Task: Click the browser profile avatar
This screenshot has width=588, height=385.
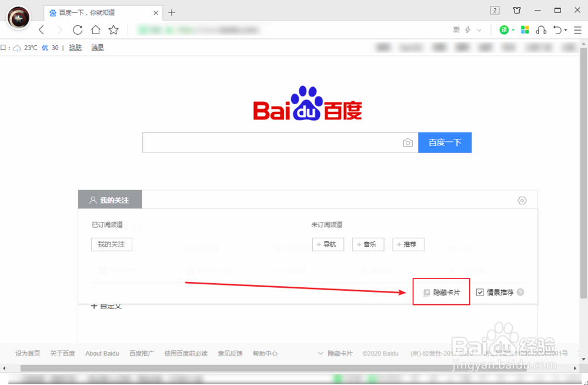Action: (18, 18)
